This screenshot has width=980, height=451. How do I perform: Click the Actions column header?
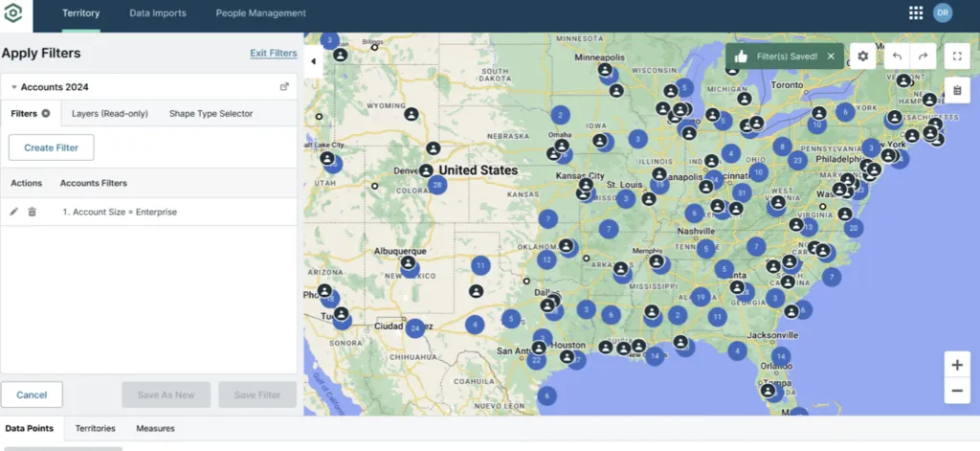[26, 183]
